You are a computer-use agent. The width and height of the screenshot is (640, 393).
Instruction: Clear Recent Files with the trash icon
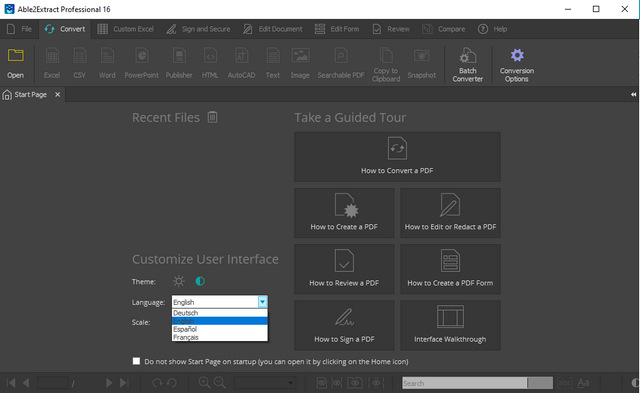coord(212,117)
